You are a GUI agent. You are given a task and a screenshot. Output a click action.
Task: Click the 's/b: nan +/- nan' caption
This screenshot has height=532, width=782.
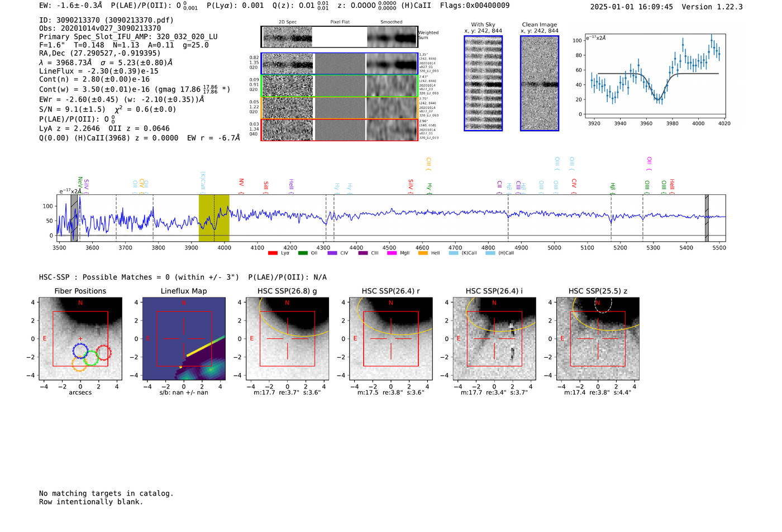[x=184, y=392]
